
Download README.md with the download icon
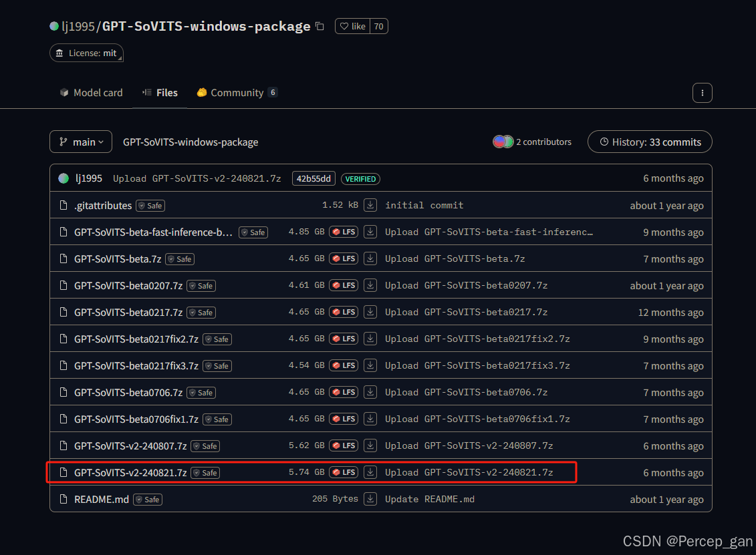370,499
